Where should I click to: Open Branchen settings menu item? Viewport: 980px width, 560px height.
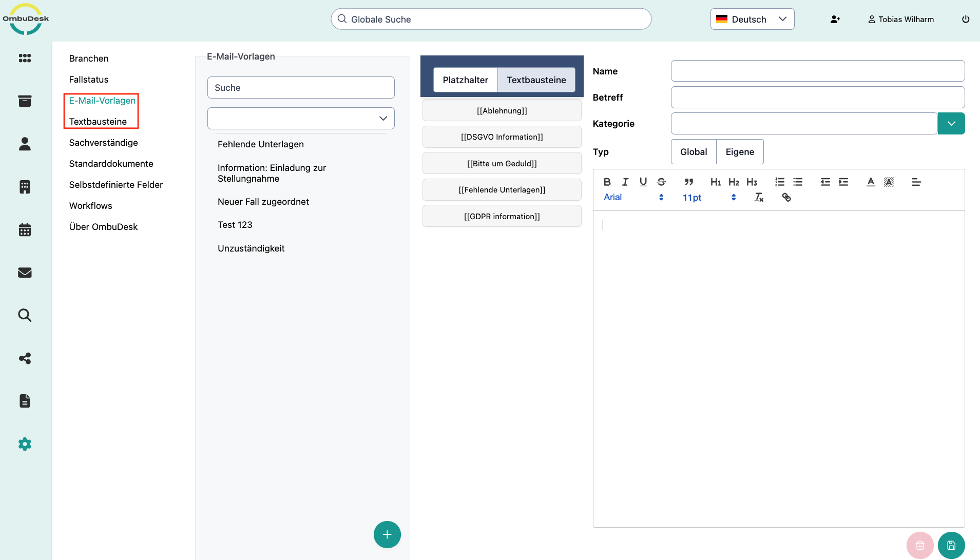[x=88, y=58]
